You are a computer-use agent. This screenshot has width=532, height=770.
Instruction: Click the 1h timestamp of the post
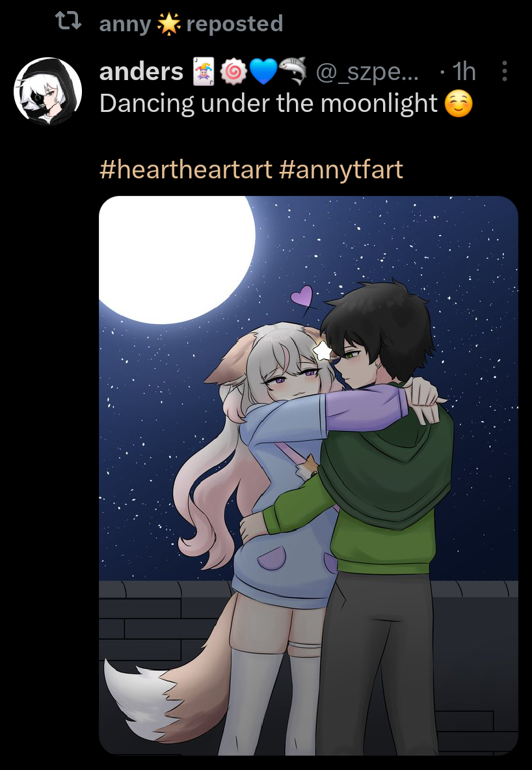(464, 73)
